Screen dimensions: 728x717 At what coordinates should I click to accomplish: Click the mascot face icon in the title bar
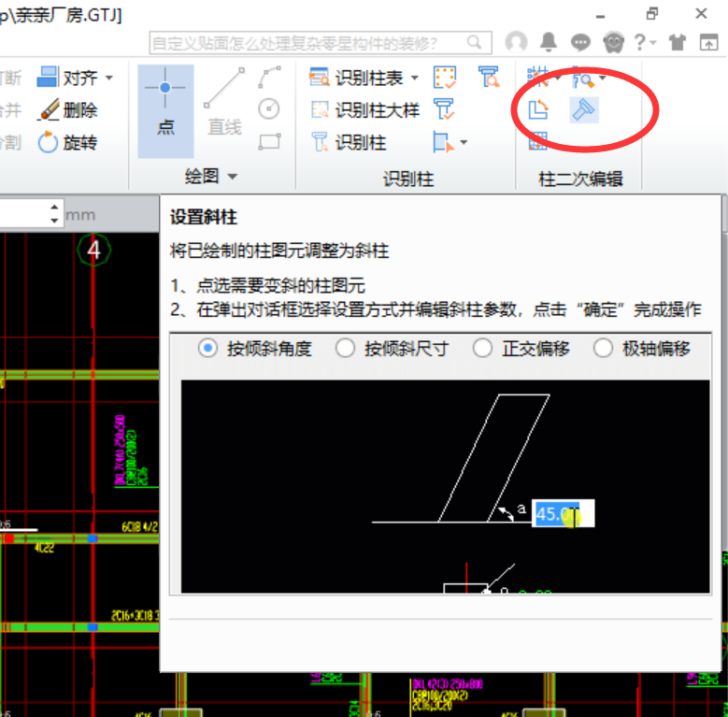click(613, 42)
